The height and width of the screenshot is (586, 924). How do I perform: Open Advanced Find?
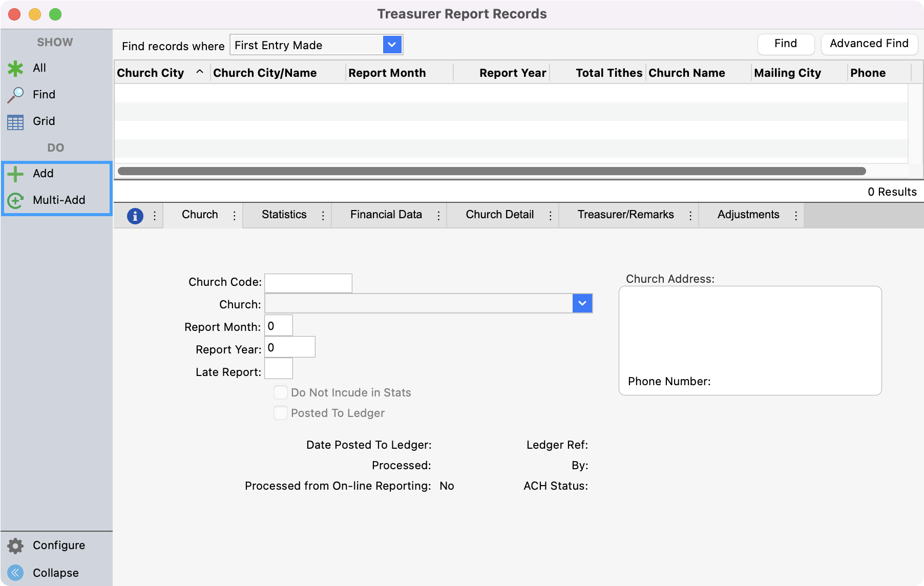869,44
